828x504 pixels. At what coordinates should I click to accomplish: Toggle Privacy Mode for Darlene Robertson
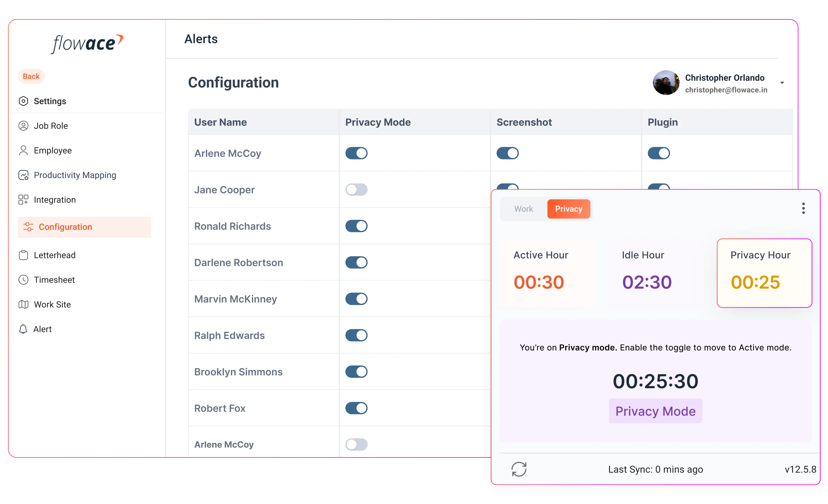pyautogui.click(x=356, y=262)
